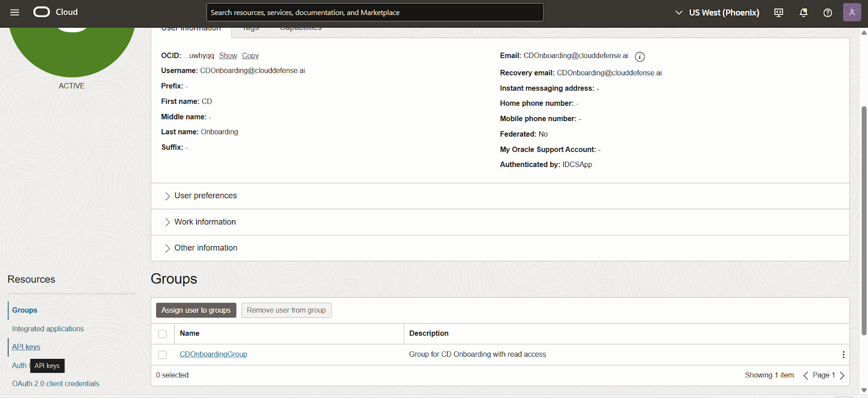Click the ACTIVE status label
This screenshot has width=868, height=398.
(x=72, y=86)
